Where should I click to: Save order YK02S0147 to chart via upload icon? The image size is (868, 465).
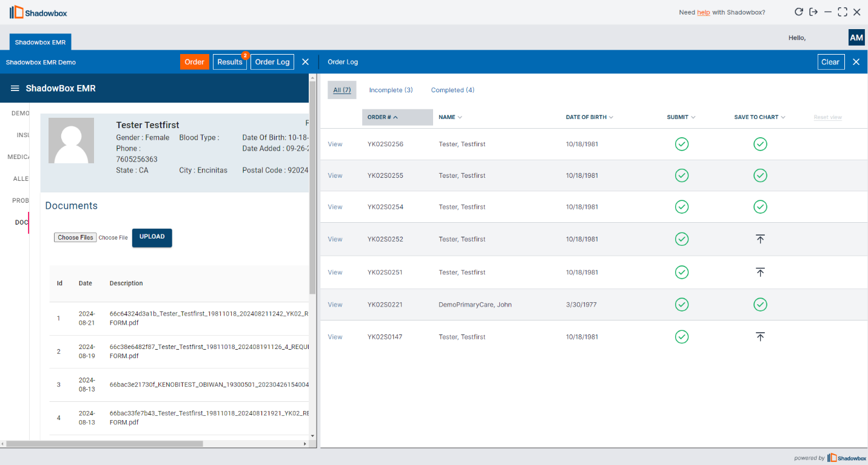click(760, 336)
